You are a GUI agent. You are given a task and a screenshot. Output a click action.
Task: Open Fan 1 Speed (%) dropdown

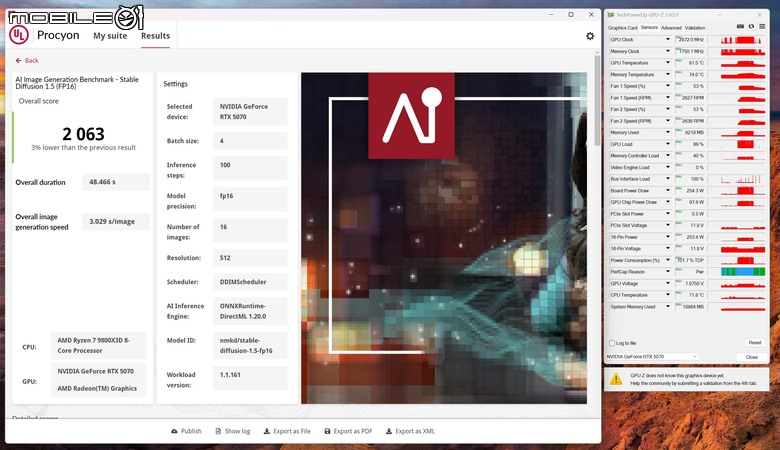click(x=668, y=86)
